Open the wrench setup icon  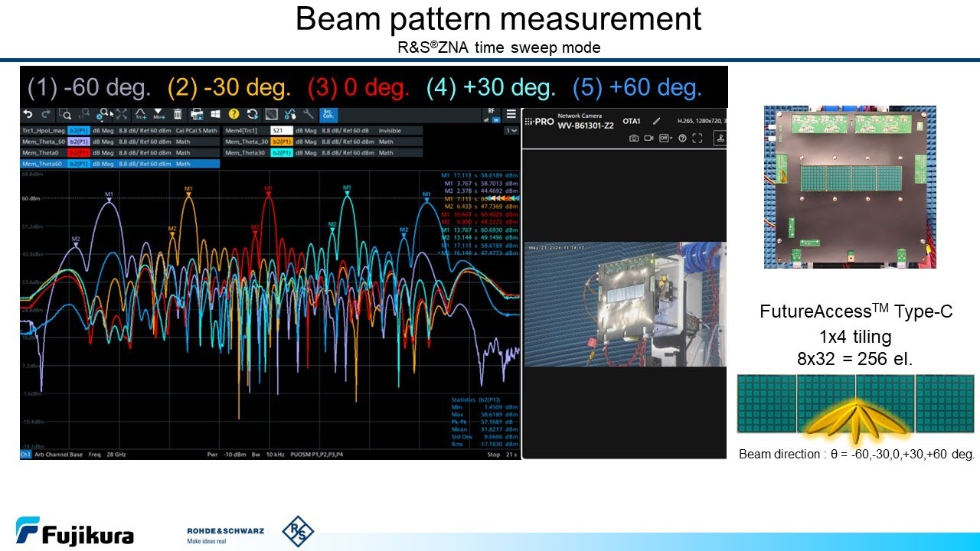click(308, 114)
